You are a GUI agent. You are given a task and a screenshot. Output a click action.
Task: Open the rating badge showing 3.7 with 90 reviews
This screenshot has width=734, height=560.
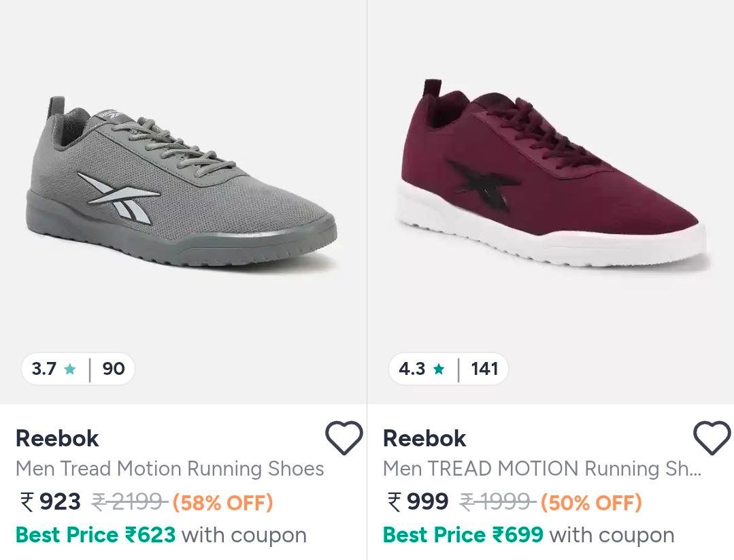point(78,369)
